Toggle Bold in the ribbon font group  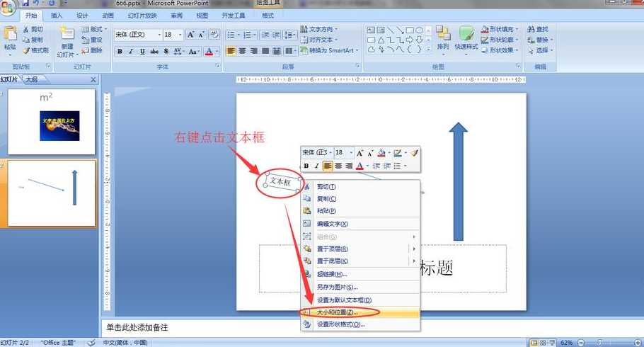tap(120, 52)
